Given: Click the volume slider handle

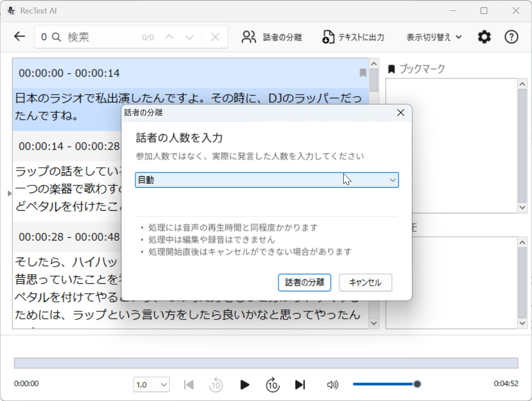Looking at the screenshot, I should (417, 384).
